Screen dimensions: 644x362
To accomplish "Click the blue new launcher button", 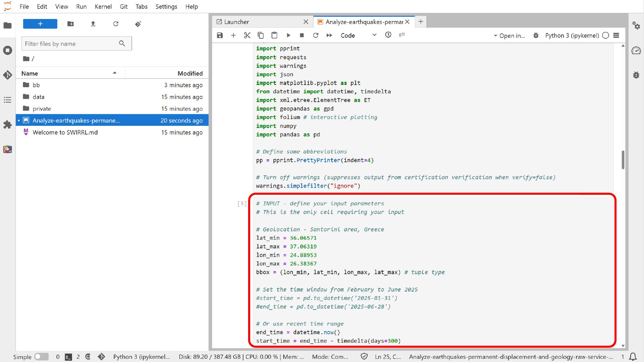I will pos(40,24).
